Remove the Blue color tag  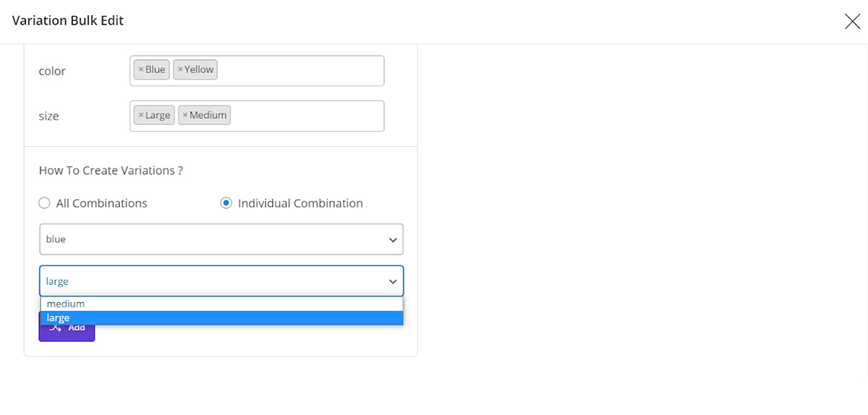141,70
